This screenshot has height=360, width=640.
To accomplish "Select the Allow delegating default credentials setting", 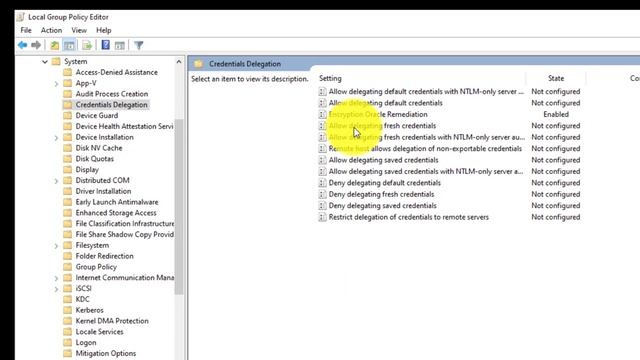I will [385, 103].
